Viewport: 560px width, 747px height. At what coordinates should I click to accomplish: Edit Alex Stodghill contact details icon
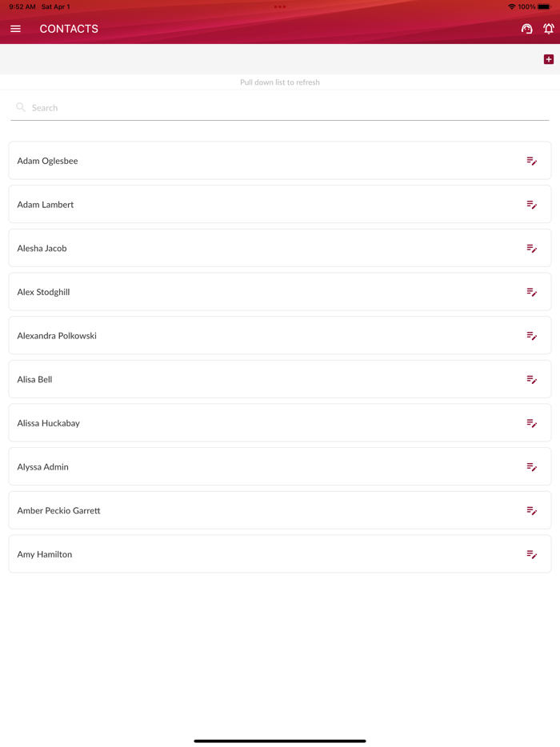pyautogui.click(x=531, y=292)
